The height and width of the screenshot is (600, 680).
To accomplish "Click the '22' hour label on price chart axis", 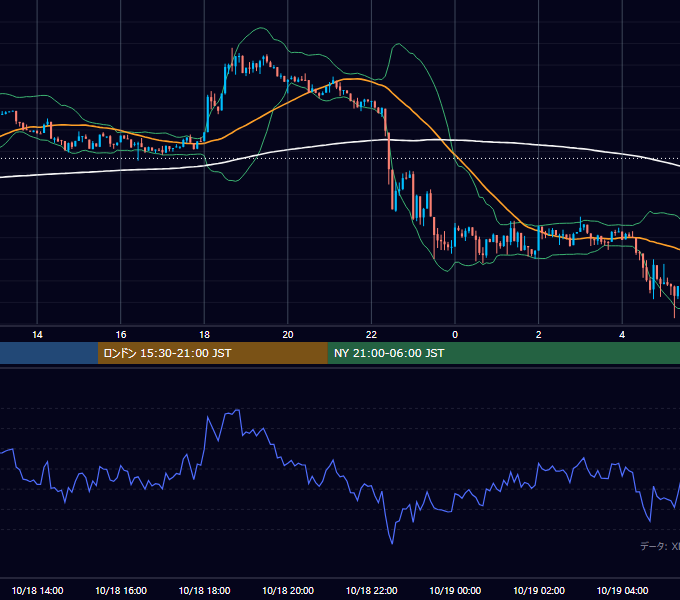I will [x=371, y=335].
